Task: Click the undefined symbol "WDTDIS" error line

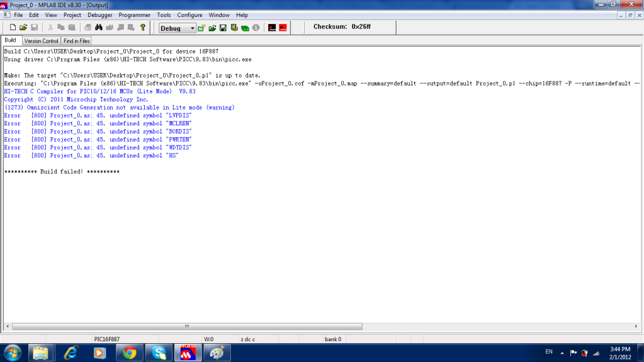Action: [x=98, y=147]
